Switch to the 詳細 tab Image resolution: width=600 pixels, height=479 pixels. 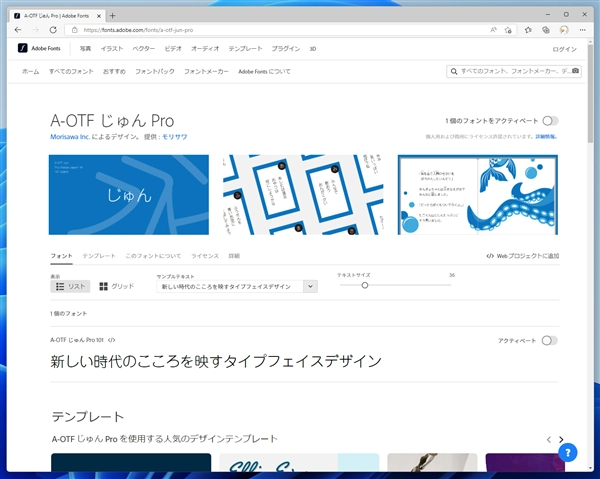coord(234,256)
